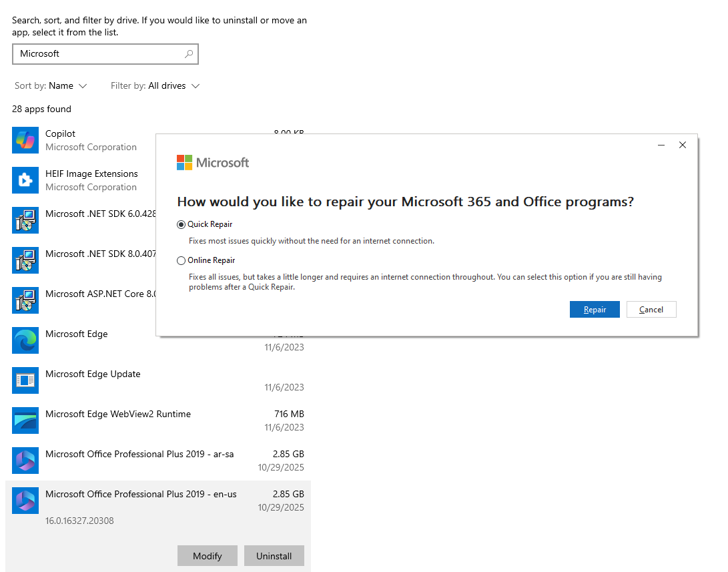
Task: Select the Microsoft .NET SDK 6.0.428 entry
Action: [101, 214]
